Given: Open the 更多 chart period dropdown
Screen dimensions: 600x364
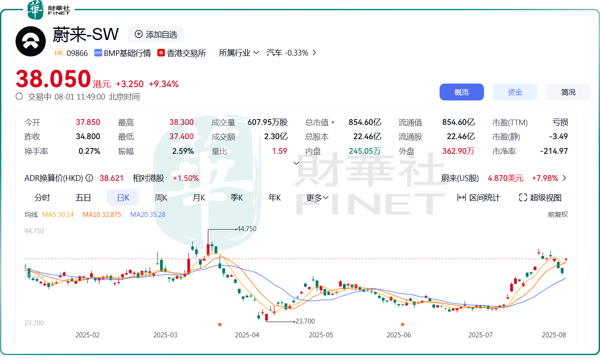Looking at the screenshot, I should 317,198.
